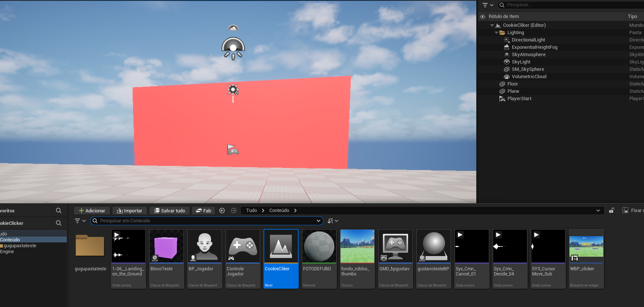Click the search icon beside CookieClicker
The image size is (644, 307).
point(59,223)
